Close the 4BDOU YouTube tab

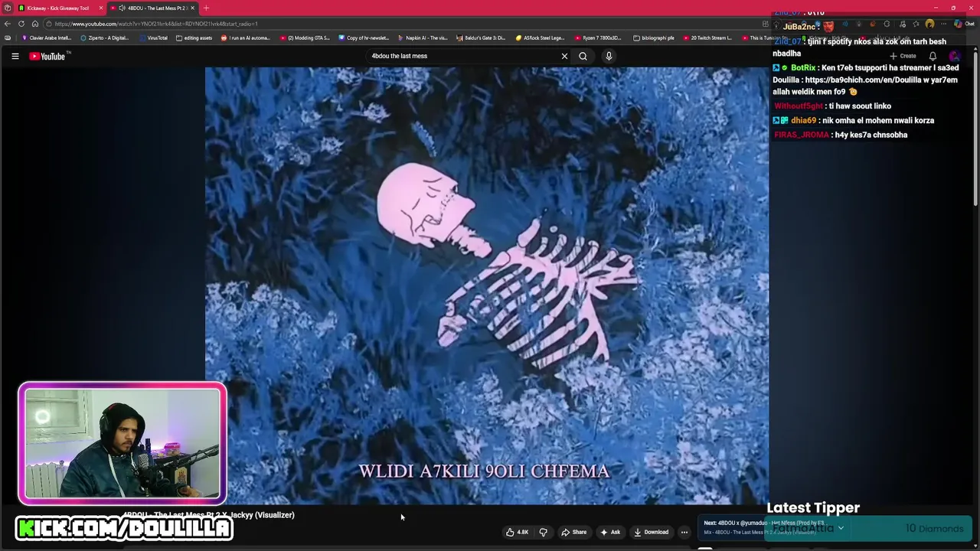(x=192, y=8)
